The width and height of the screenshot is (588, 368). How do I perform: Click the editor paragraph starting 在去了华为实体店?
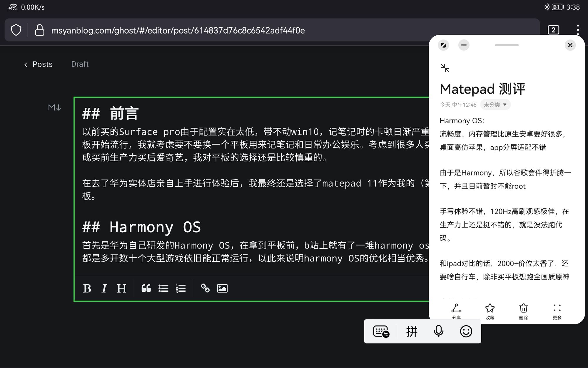[255, 190]
